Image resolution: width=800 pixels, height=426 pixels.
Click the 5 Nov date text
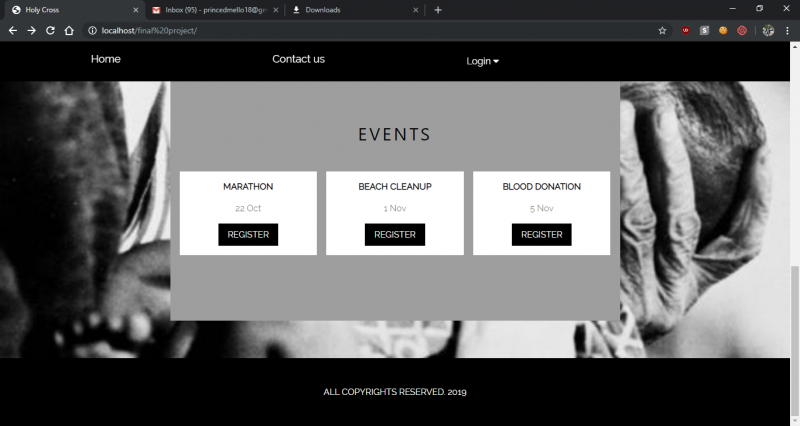pyautogui.click(x=542, y=208)
